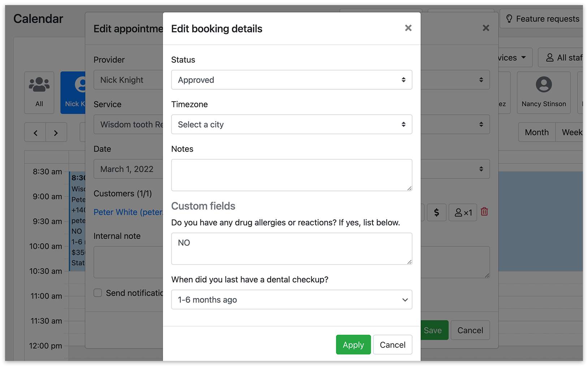Expand the dental checkup dropdown
The image size is (588, 366).
point(291,299)
